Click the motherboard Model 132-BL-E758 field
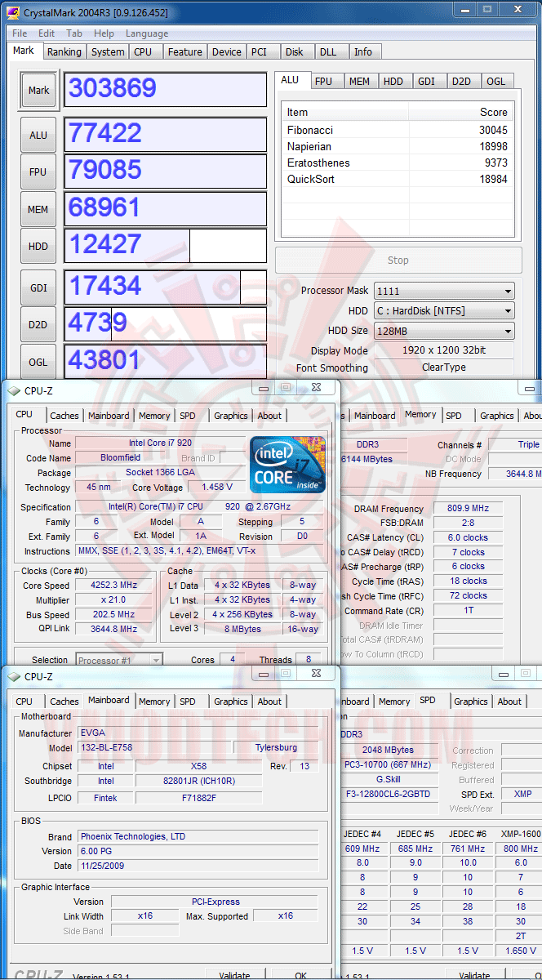 point(153,747)
